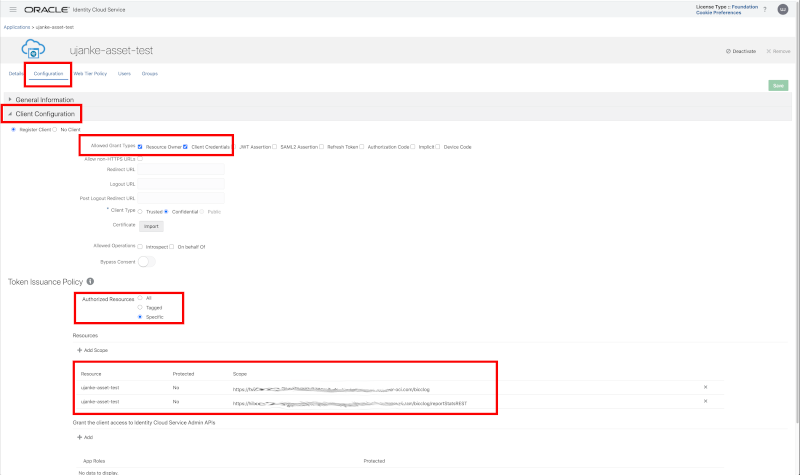Click the Remove application button
800x475 pixels.
click(778, 51)
